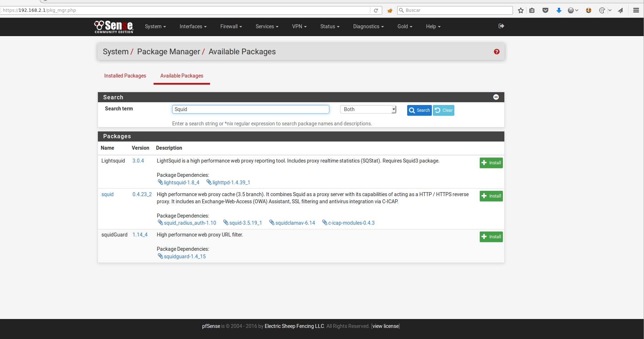644x339 pixels.
Task: Install the Lightsquid package
Action: coord(491,163)
